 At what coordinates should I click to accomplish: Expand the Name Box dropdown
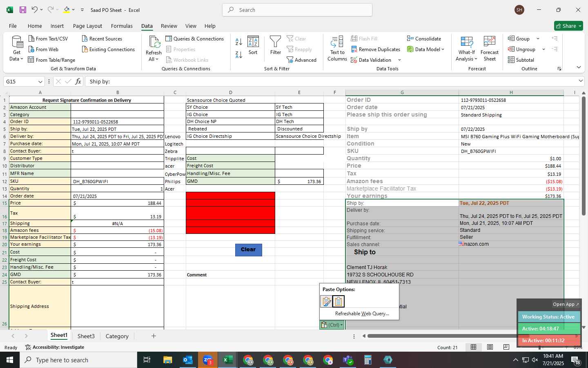click(x=40, y=81)
